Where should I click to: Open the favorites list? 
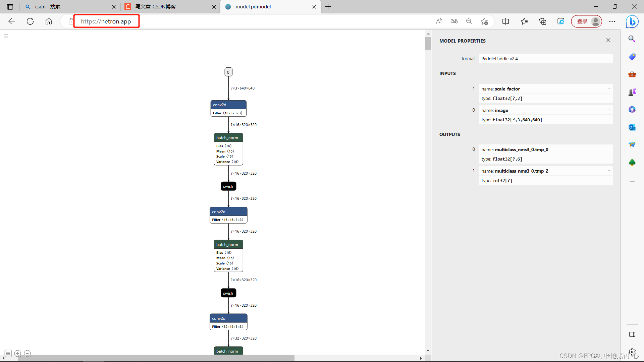click(x=524, y=21)
